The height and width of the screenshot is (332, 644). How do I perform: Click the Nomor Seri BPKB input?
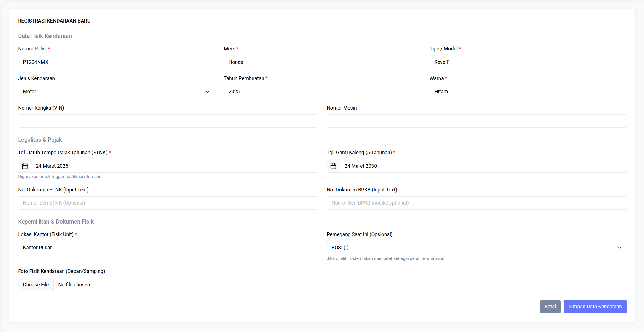click(476, 203)
